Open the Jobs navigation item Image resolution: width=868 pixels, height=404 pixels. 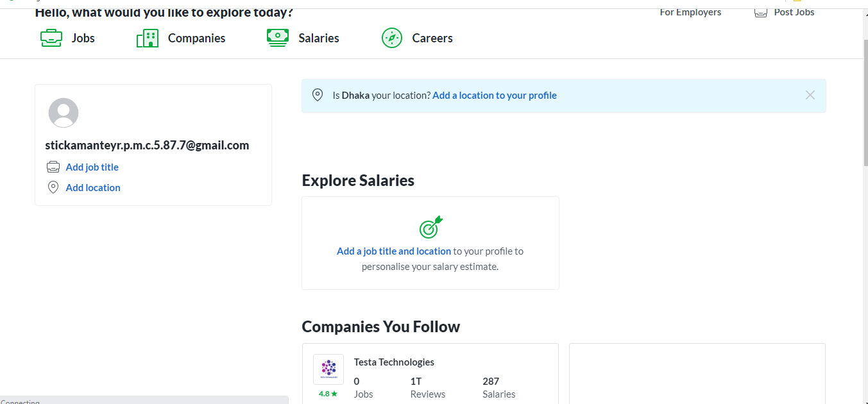click(x=83, y=38)
